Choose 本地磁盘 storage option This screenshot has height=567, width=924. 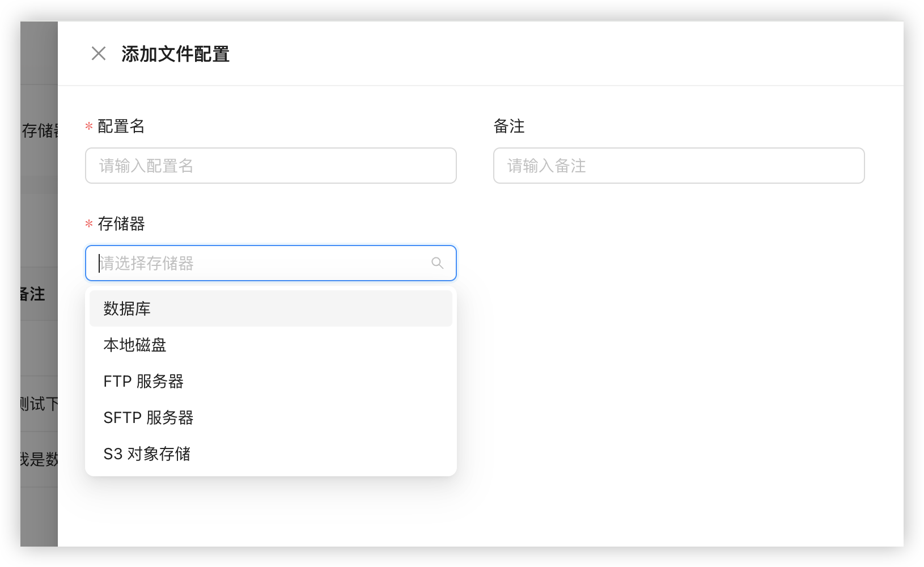[x=135, y=345]
